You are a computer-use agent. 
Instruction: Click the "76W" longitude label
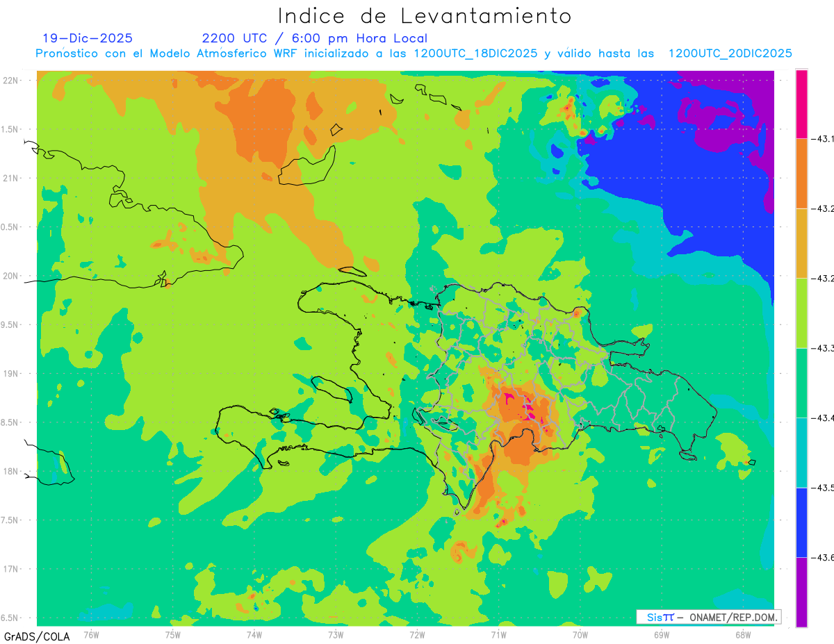[x=91, y=634]
